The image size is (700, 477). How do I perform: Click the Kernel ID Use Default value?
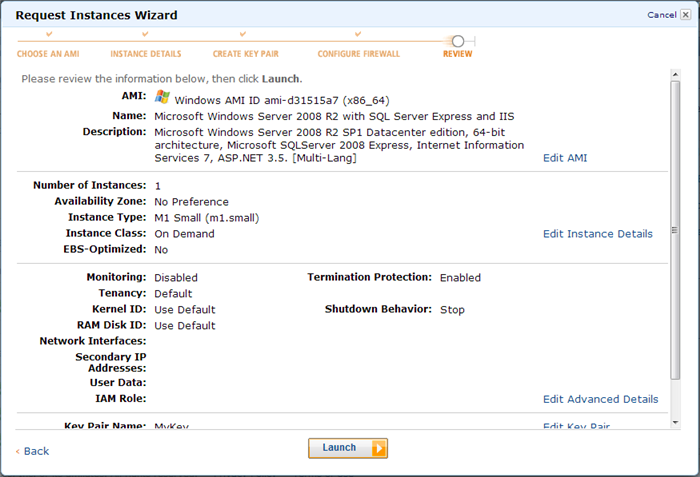pyautogui.click(x=185, y=310)
